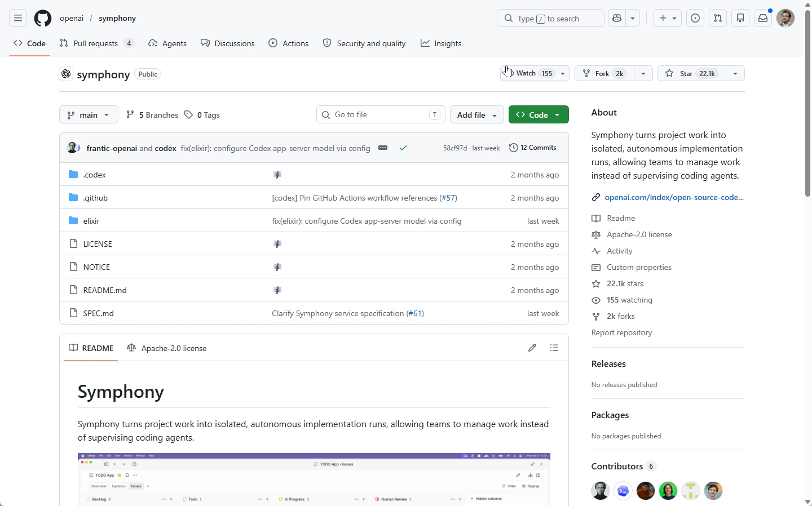This screenshot has width=812, height=506.
Task: Open your issues icon in header
Action: 696,18
